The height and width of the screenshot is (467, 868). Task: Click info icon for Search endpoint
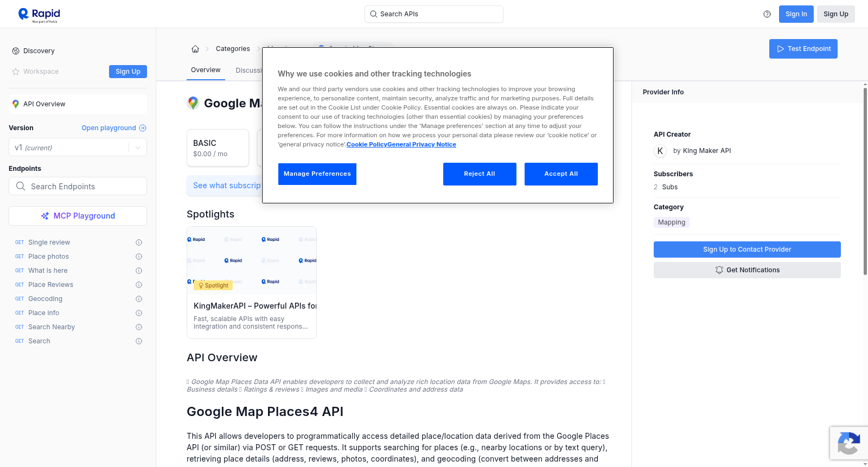[139, 341]
